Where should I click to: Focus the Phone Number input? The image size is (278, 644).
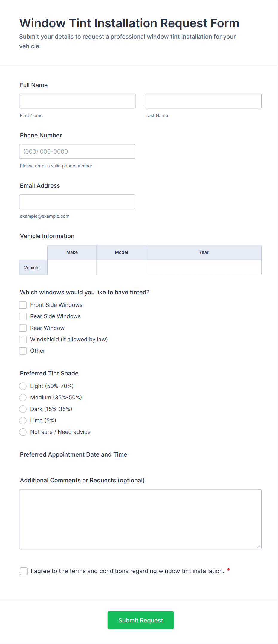point(77,151)
